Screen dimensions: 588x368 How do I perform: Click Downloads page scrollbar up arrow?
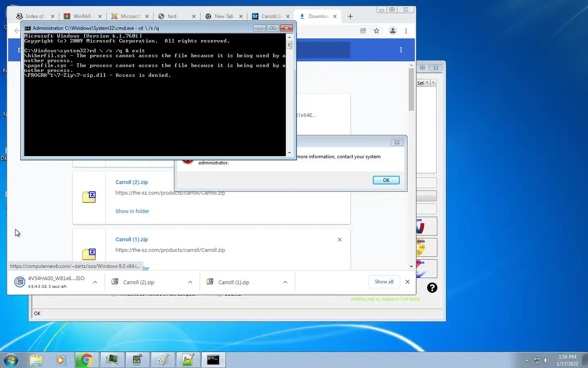[411, 65]
